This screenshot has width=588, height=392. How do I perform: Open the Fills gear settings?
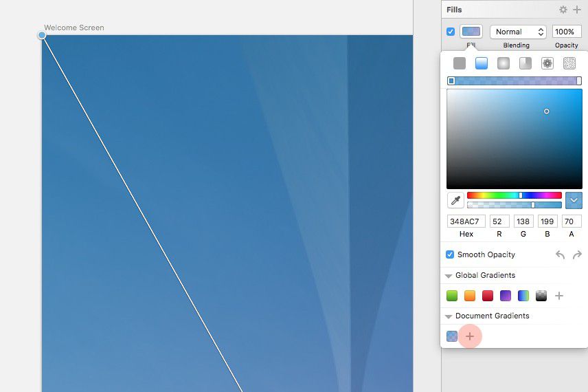(563, 10)
